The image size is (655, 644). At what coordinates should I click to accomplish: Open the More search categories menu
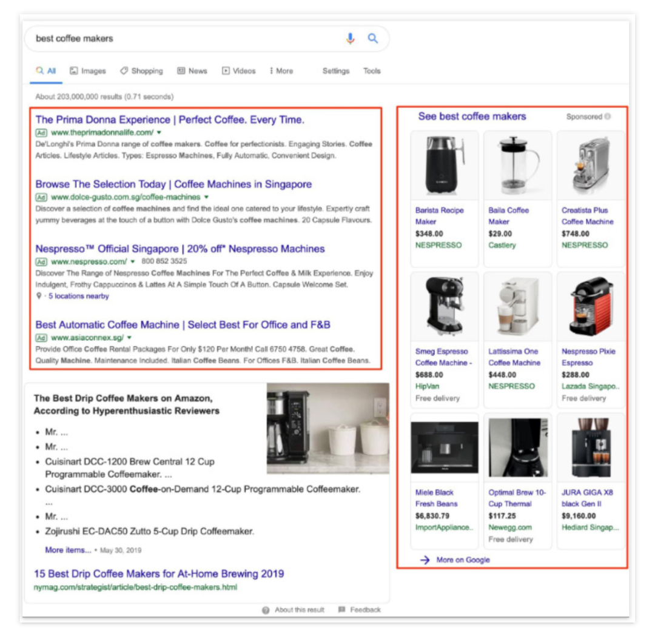[x=281, y=71]
